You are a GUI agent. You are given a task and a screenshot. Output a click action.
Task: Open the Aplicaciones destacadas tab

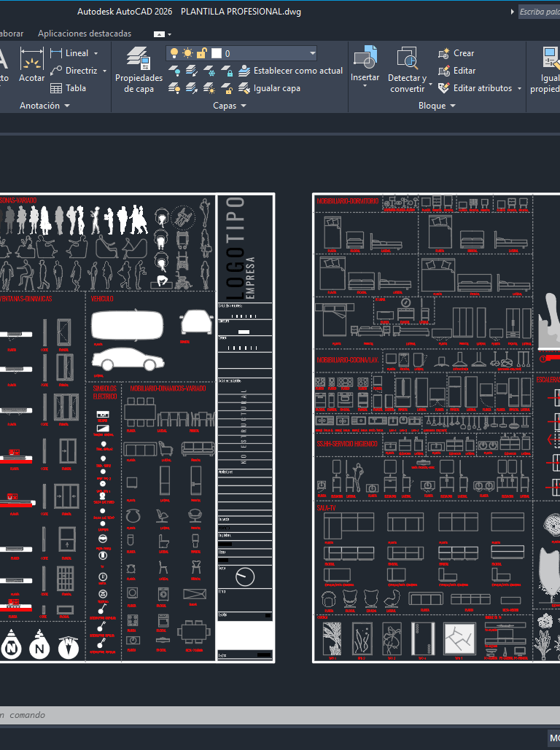[85, 34]
